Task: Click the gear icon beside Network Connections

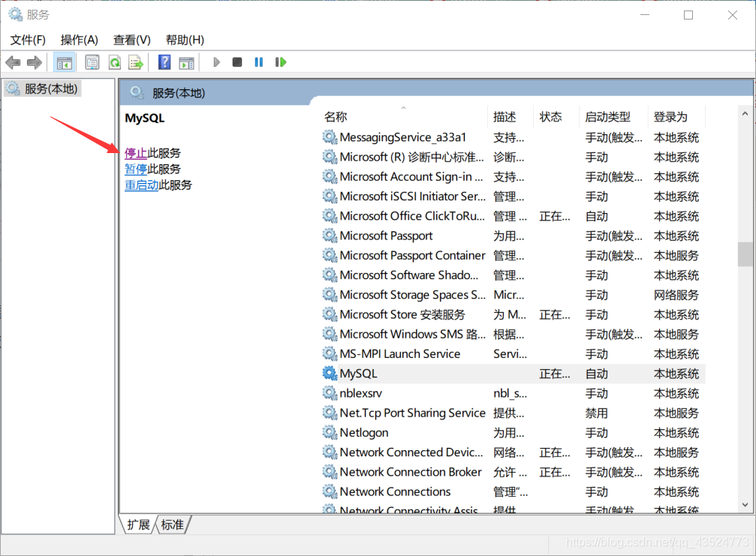Action: (x=330, y=491)
